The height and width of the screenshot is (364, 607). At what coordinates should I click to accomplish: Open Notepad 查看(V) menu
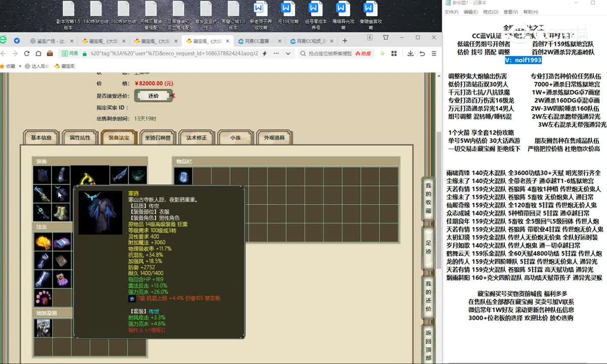pos(511,12)
